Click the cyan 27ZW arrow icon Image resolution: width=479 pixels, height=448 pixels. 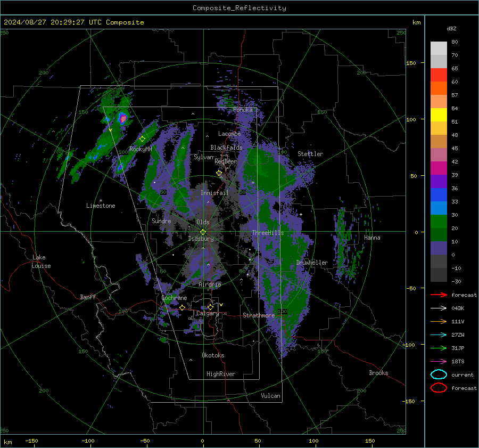[x=439, y=335]
